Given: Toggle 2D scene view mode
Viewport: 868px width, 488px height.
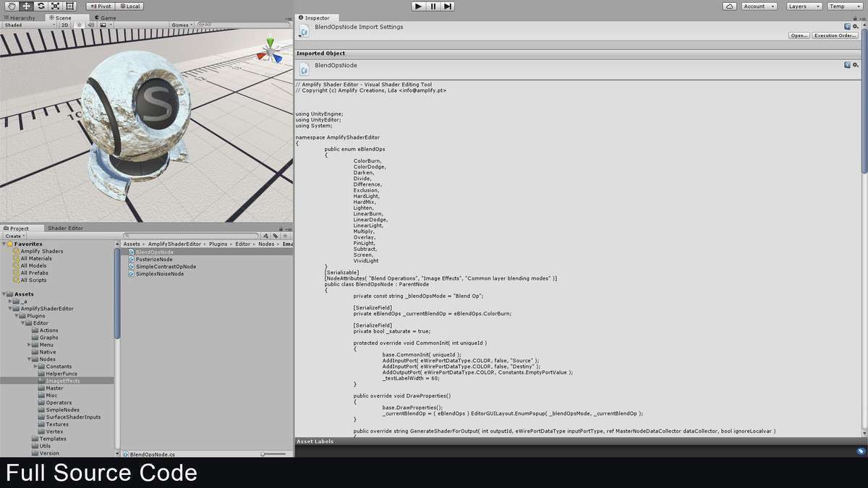Looking at the screenshot, I should pos(65,25).
